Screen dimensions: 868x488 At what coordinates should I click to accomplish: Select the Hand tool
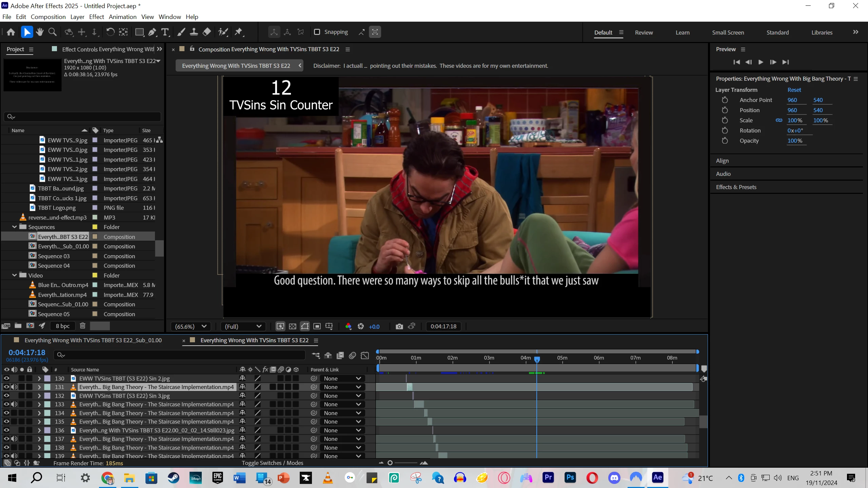tap(40, 32)
